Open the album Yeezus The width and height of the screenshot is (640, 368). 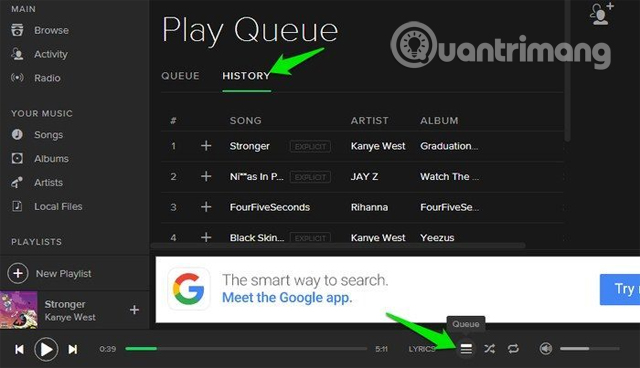tap(437, 237)
